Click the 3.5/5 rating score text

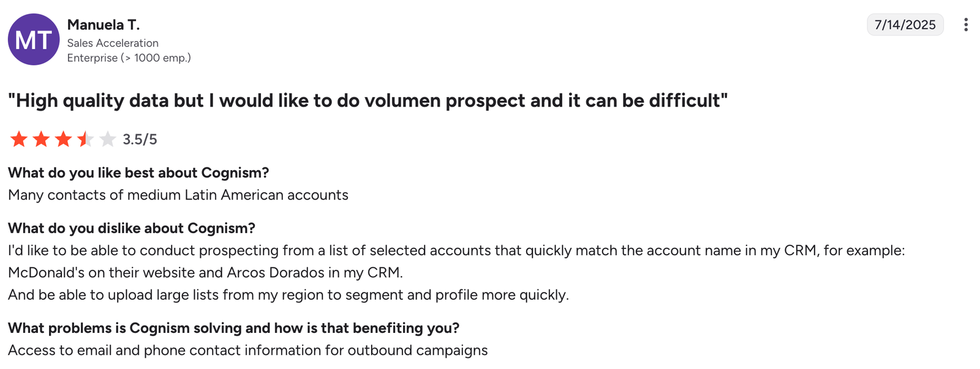[x=140, y=140]
